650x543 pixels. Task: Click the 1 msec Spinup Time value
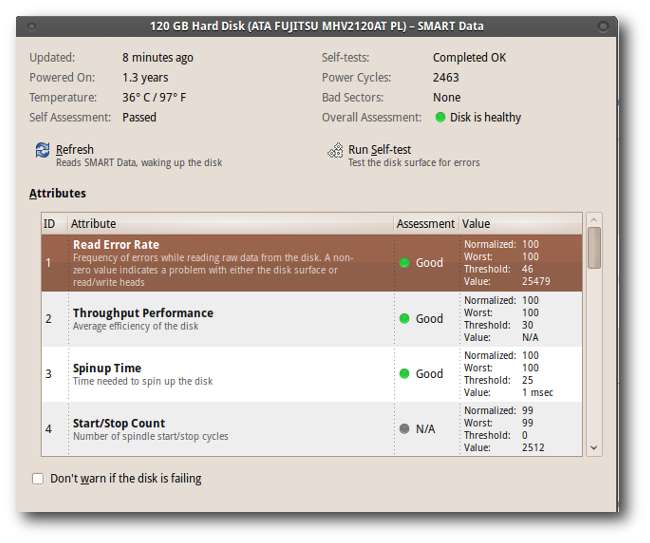pyautogui.click(x=537, y=393)
